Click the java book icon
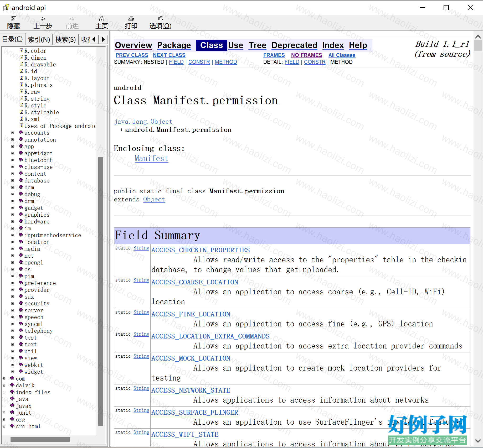This screenshot has width=483, height=448. click(12, 399)
